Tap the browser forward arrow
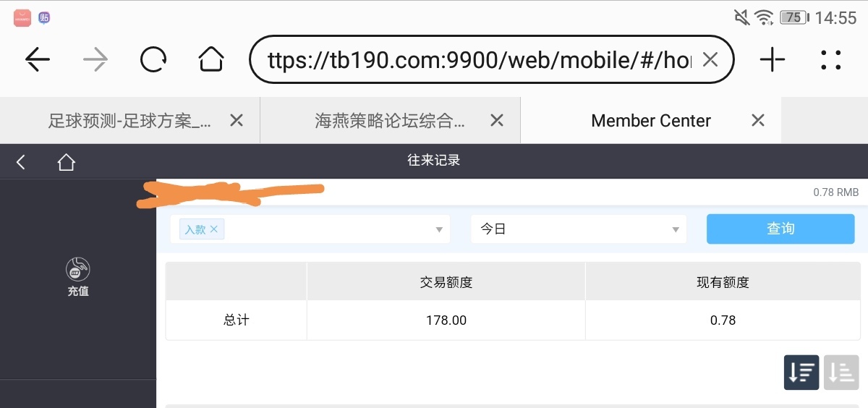The width and height of the screenshot is (868, 408). [95, 59]
